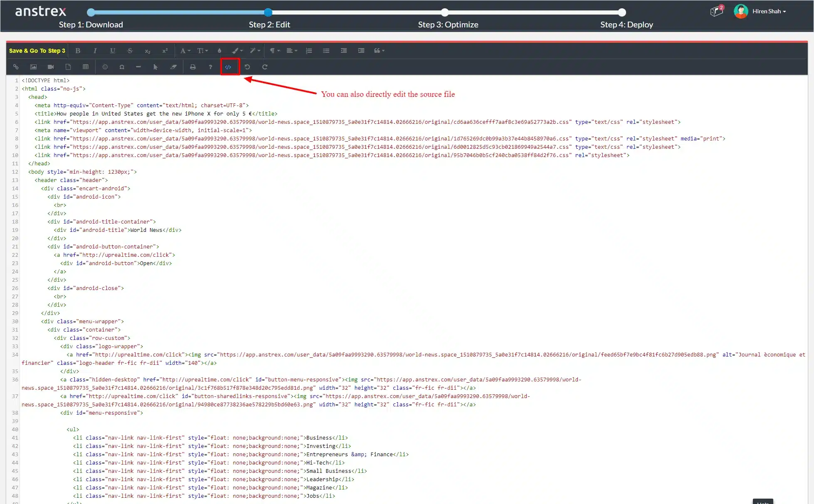Click the Step 4 progress marker dot
The image size is (814, 504).
pos(622,12)
